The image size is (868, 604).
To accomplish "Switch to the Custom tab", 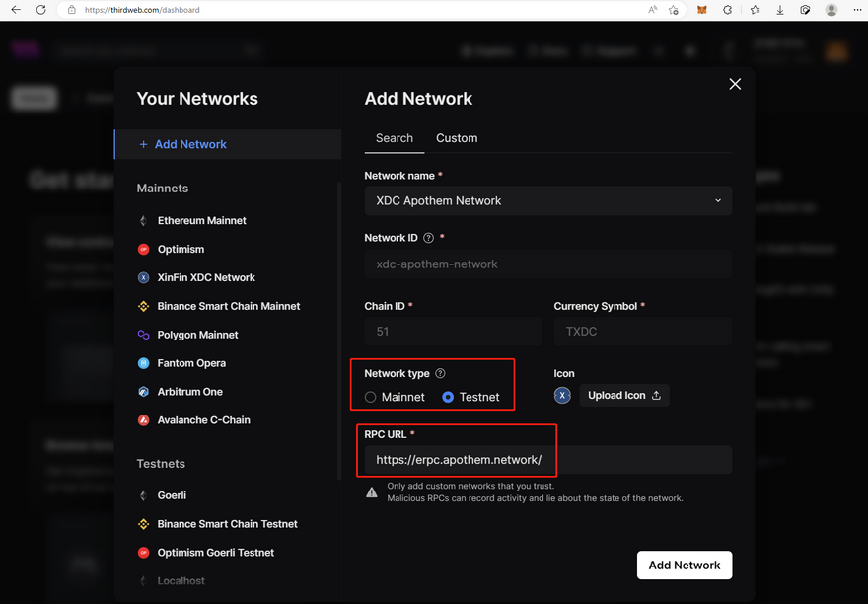I will pos(457,138).
